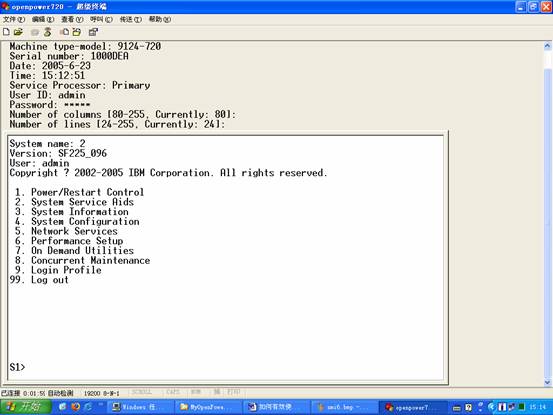
Task: Click the Open connection file toolbar icon
Action: [x=18, y=32]
